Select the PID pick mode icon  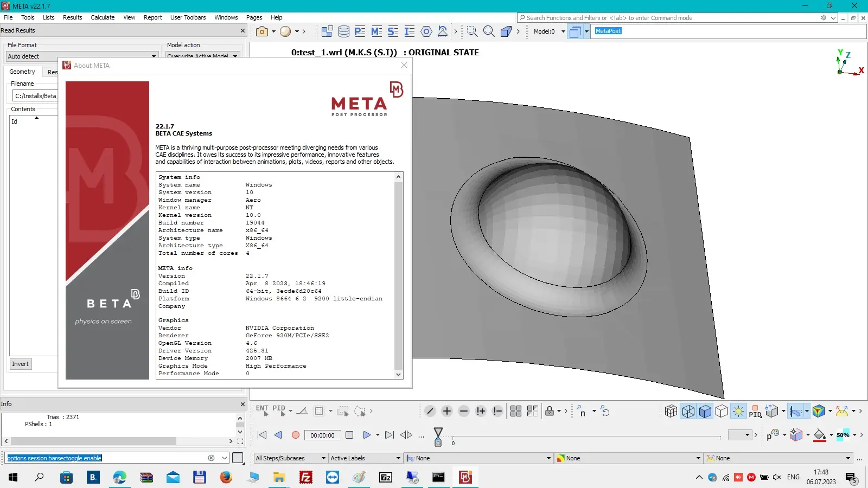[x=279, y=410]
